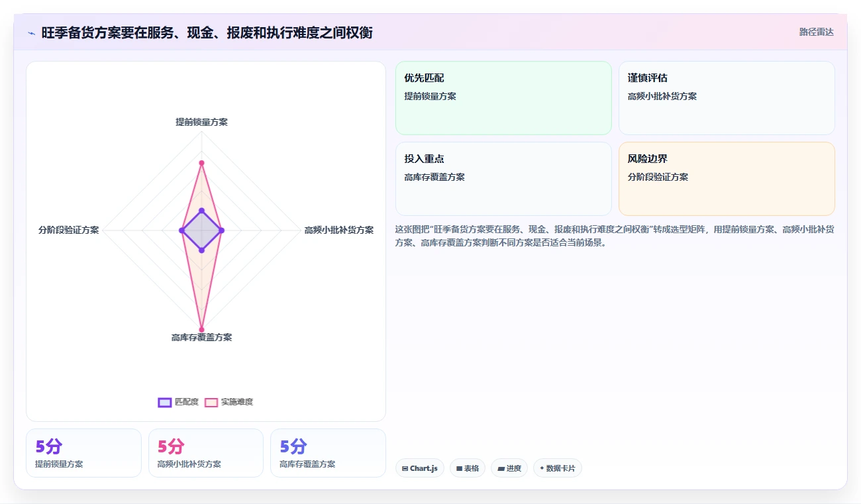Click the Chart.js tag icon
Image resolution: width=861 pixels, height=504 pixels.
pos(405,468)
